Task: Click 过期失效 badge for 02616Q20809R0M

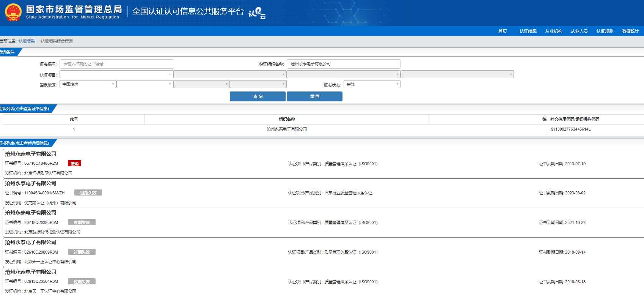Action: point(82,252)
